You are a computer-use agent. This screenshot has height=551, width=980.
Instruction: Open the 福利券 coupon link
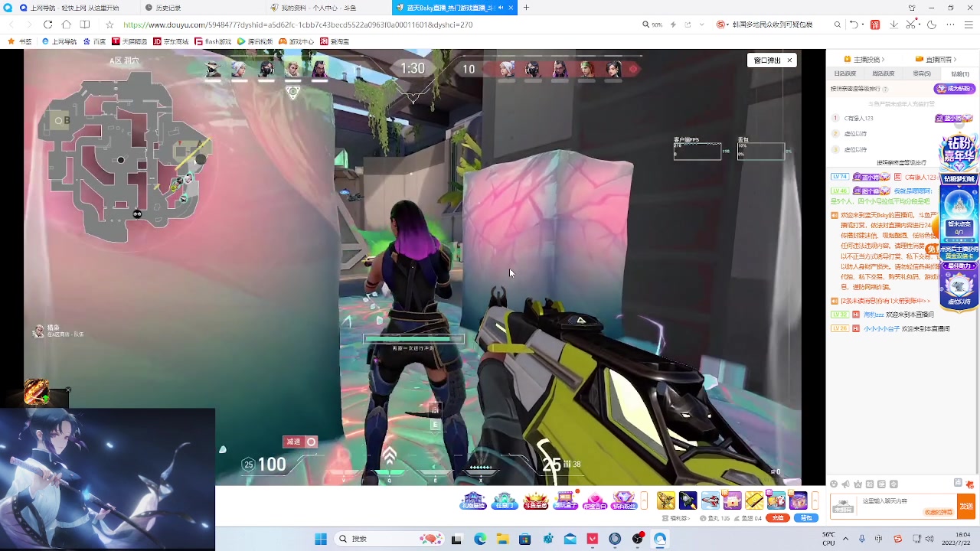[x=676, y=518]
